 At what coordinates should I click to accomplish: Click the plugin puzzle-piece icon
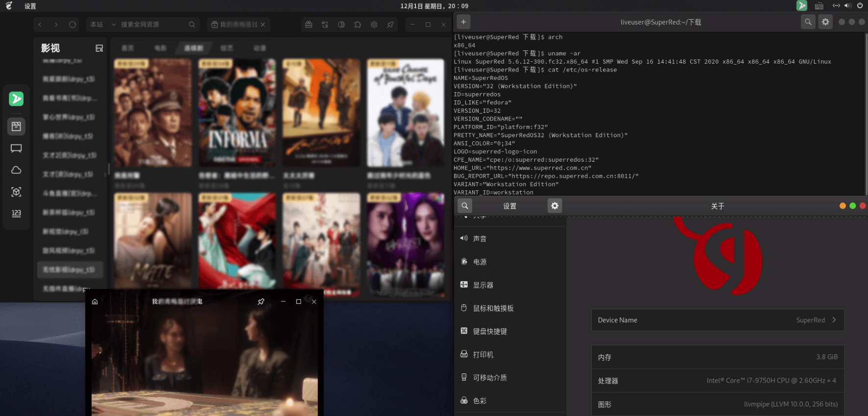pyautogui.click(x=358, y=24)
